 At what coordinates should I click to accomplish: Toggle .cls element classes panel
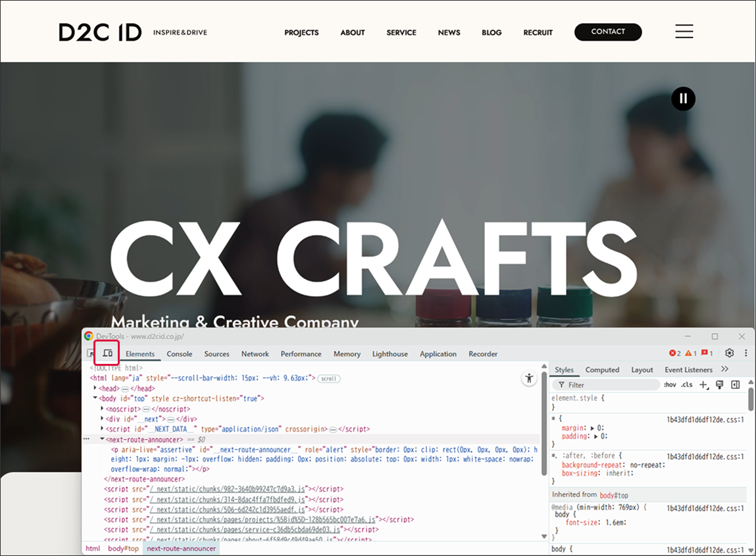click(687, 385)
